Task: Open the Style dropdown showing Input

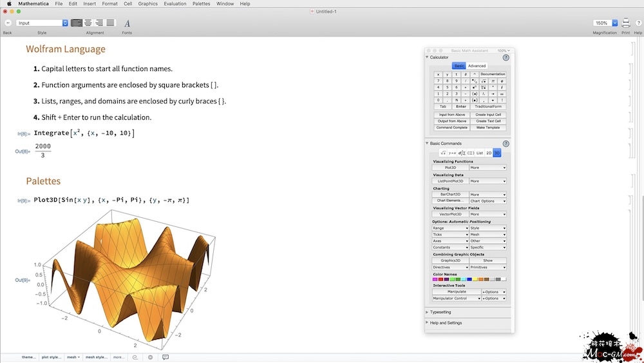Action: point(42,23)
